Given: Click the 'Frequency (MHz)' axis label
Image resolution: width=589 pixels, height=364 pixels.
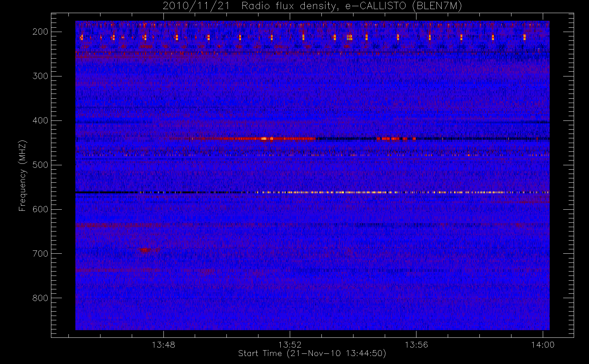Looking at the screenshot, I should point(23,175).
